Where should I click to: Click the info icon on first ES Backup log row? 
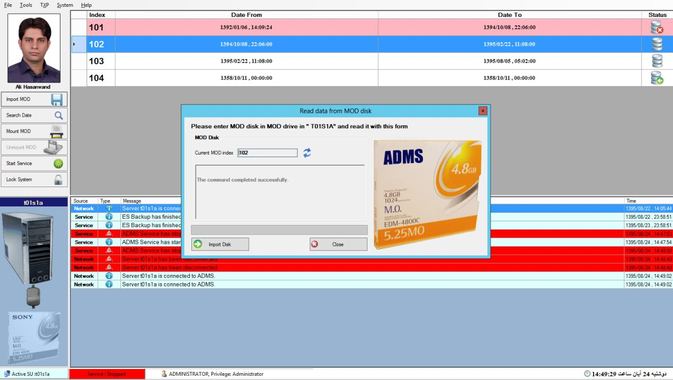coord(109,217)
